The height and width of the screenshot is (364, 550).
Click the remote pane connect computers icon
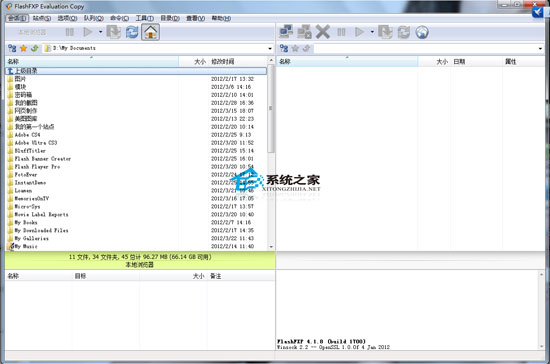pyautogui.click(x=286, y=32)
